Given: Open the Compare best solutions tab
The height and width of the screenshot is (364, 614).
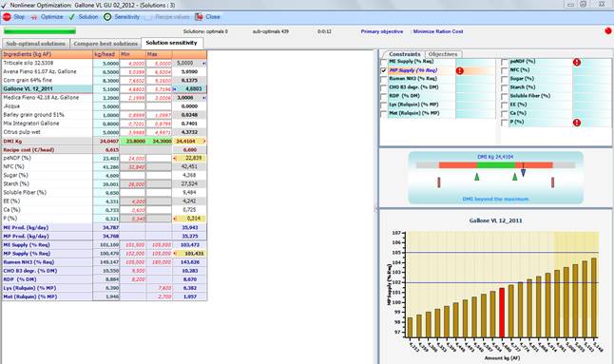Looking at the screenshot, I should click(x=106, y=44).
